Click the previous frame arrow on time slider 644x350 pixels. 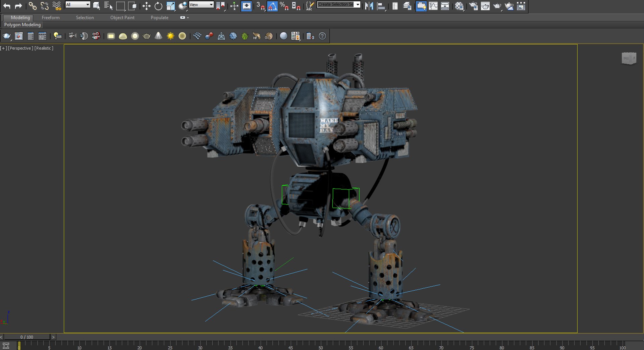click(x=2, y=337)
